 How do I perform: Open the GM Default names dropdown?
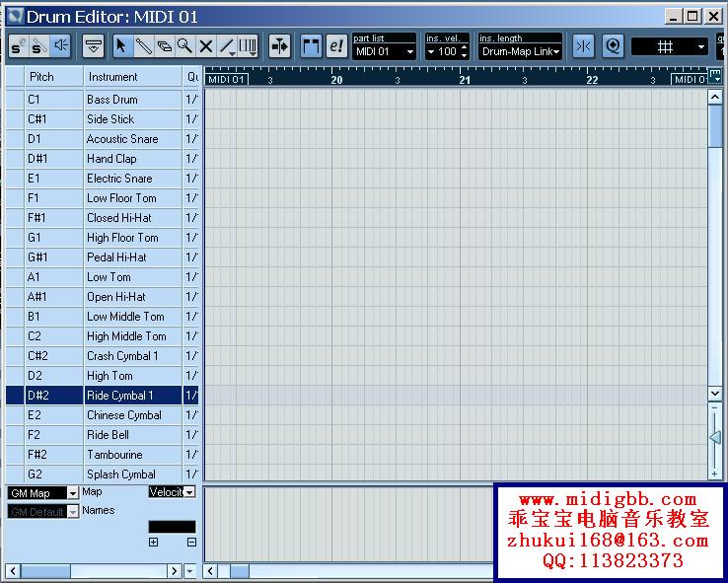(42, 512)
